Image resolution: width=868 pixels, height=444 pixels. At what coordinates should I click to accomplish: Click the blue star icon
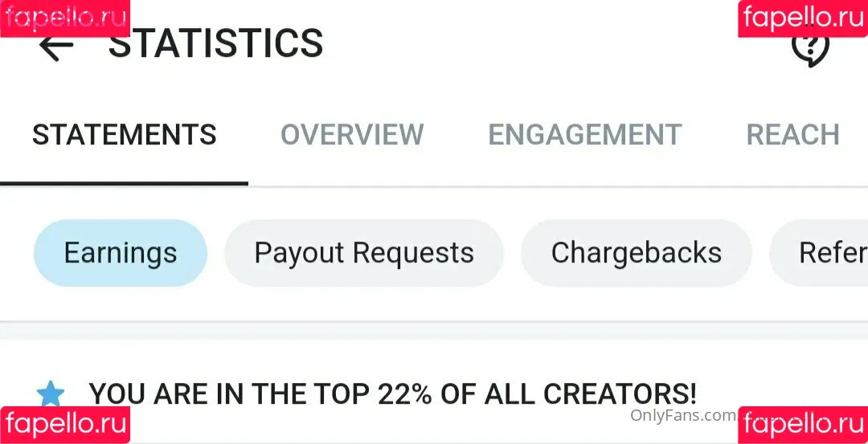pos(51,393)
